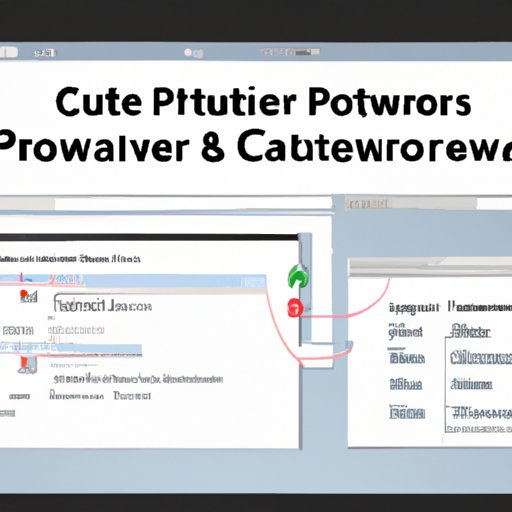Click the green curved arrow icon
512x512 pixels.
[x=298, y=276]
